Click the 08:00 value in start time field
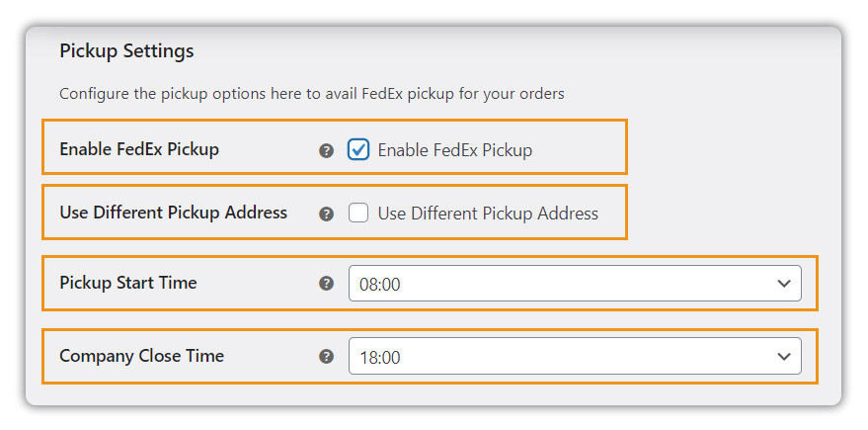This screenshot has height=430, width=868. [x=380, y=285]
